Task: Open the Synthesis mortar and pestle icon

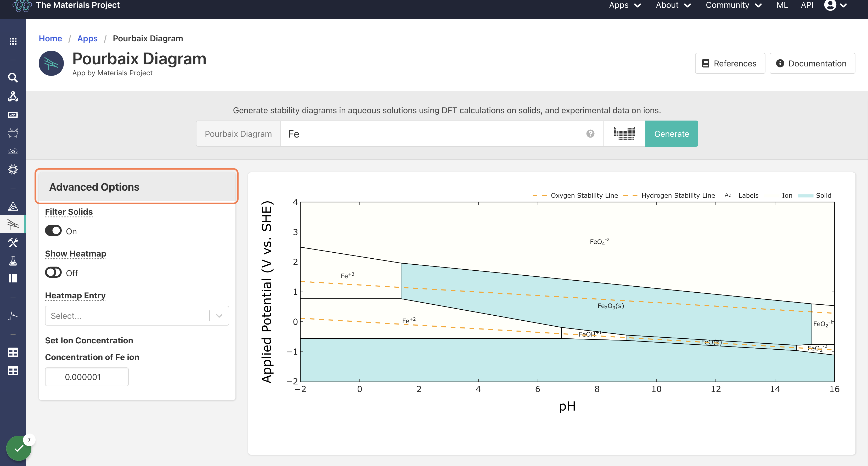Action: tap(13, 133)
